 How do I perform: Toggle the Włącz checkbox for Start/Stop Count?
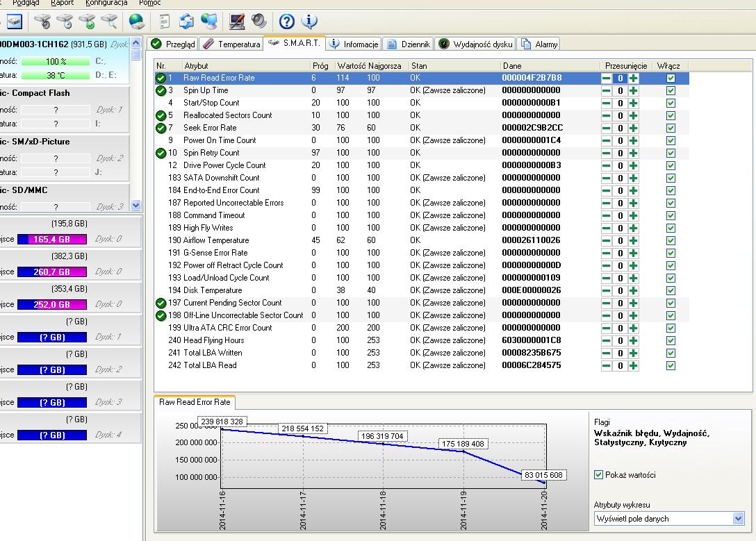coord(671,103)
